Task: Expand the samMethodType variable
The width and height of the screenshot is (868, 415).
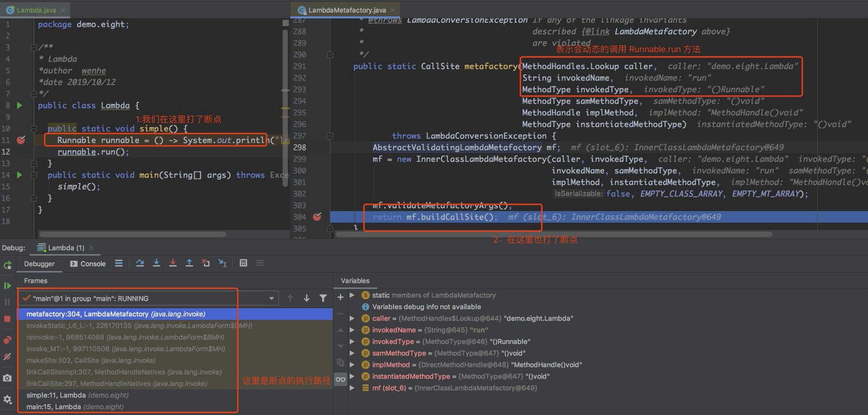Action: pos(352,353)
